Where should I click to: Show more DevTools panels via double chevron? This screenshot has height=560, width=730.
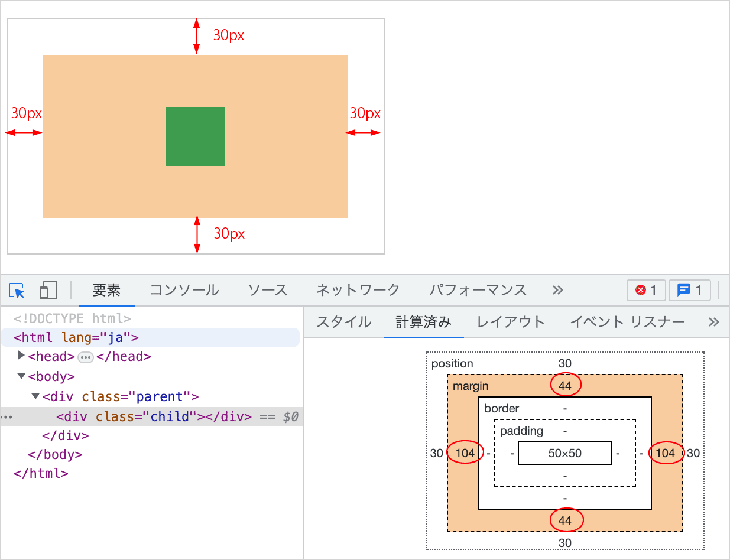point(557,291)
